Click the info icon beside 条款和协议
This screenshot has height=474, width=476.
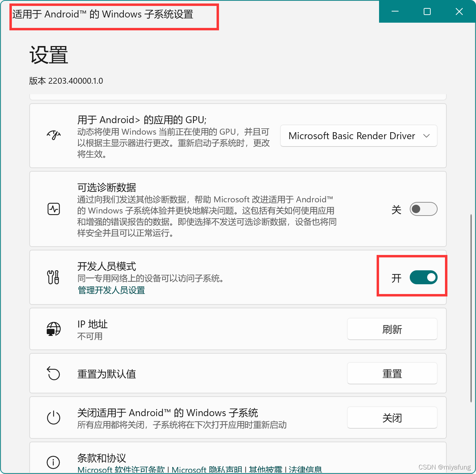click(53, 462)
